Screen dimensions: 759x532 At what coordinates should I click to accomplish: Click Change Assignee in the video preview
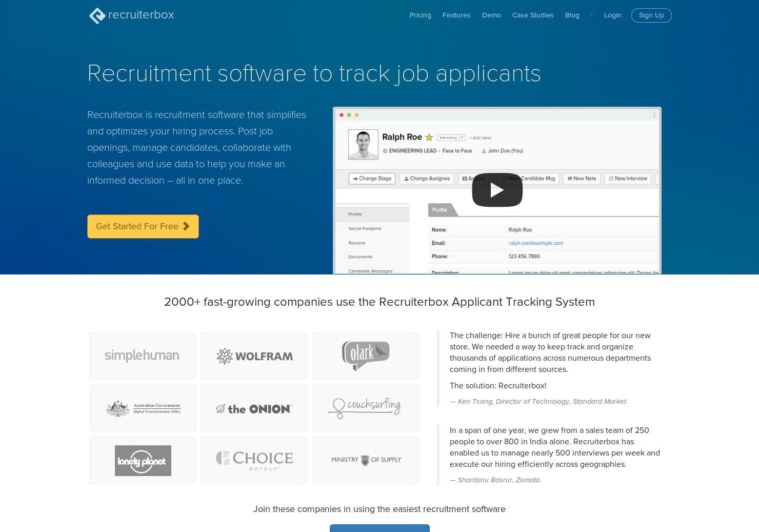click(427, 179)
